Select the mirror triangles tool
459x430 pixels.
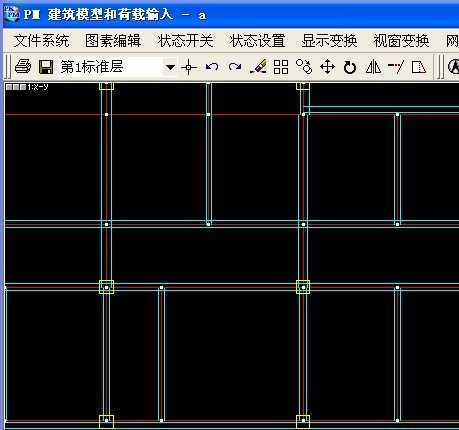point(373,67)
